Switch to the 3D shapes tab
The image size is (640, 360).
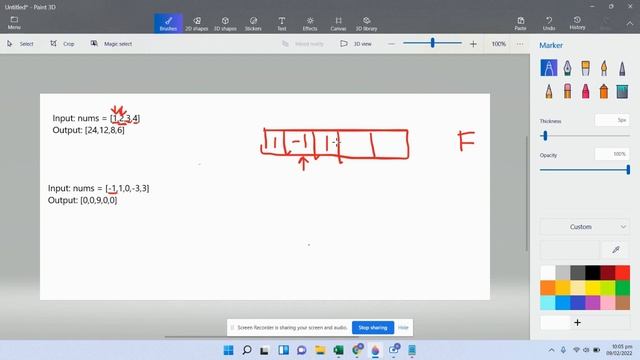(225, 23)
